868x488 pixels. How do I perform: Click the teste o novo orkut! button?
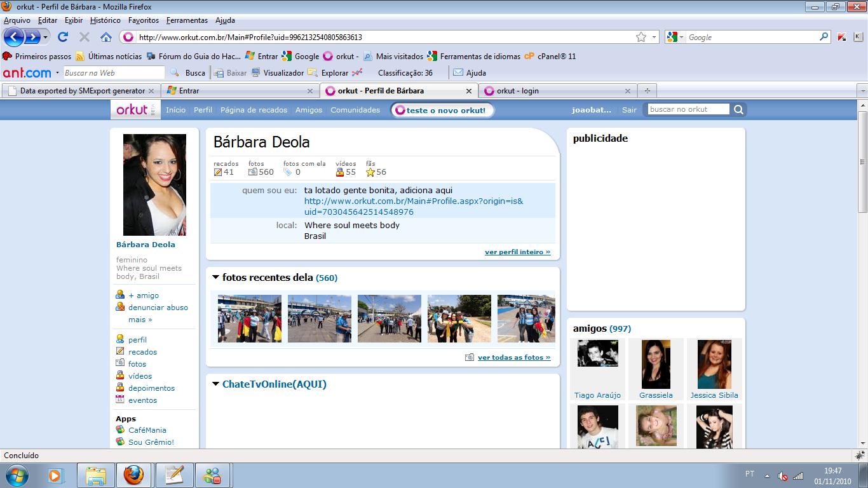[x=442, y=109]
